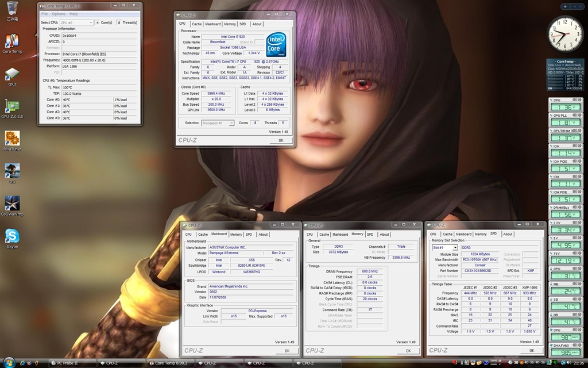Screen dimensions: 588x368
Task: Click the Windows Start orb
Action: (x=9, y=363)
